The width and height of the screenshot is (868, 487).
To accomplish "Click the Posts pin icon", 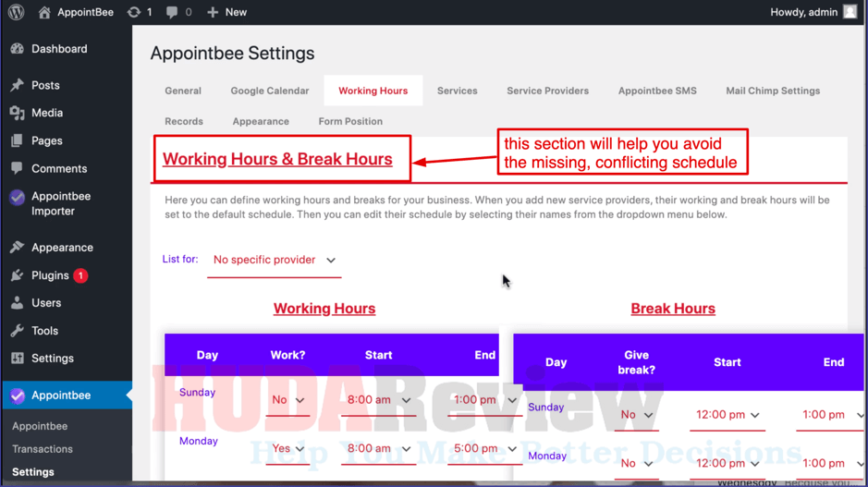I will click(18, 85).
